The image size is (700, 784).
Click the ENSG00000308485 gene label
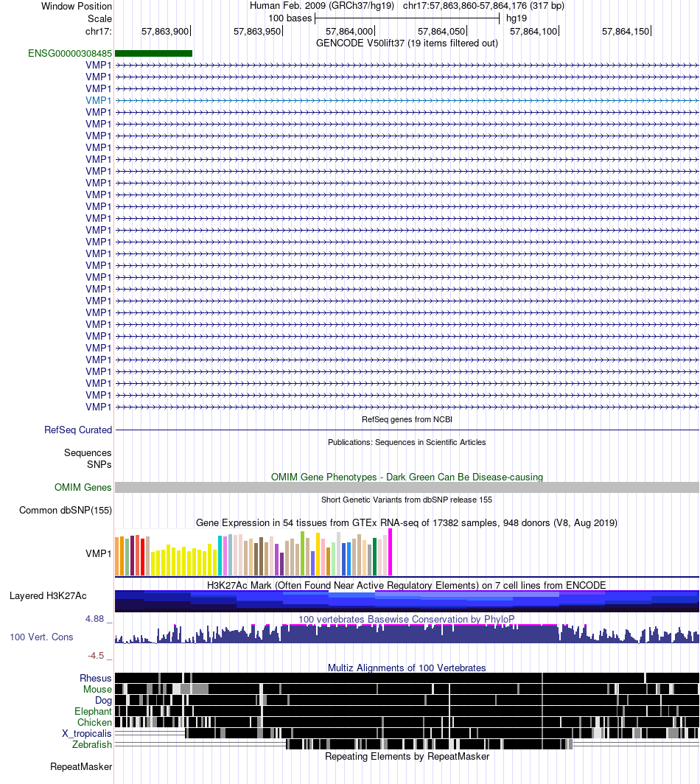[x=70, y=54]
